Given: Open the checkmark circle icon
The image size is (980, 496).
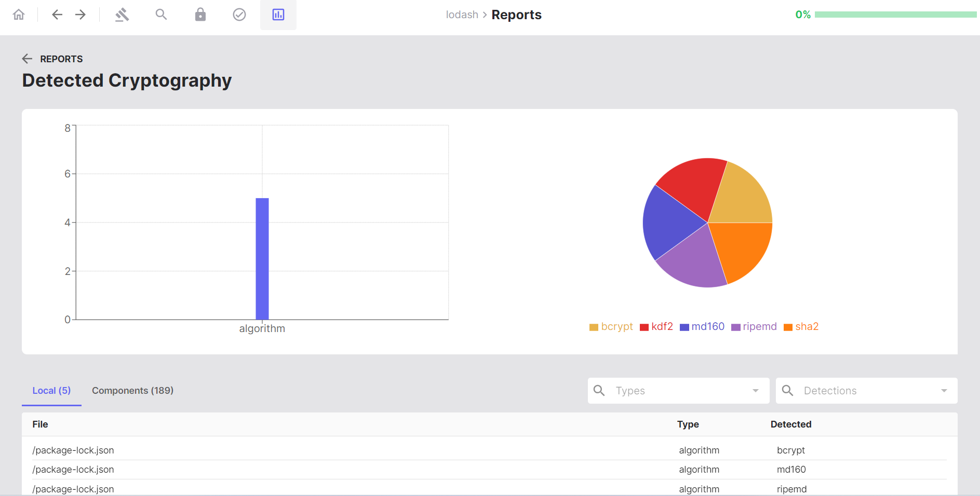Looking at the screenshot, I should 239,15.
